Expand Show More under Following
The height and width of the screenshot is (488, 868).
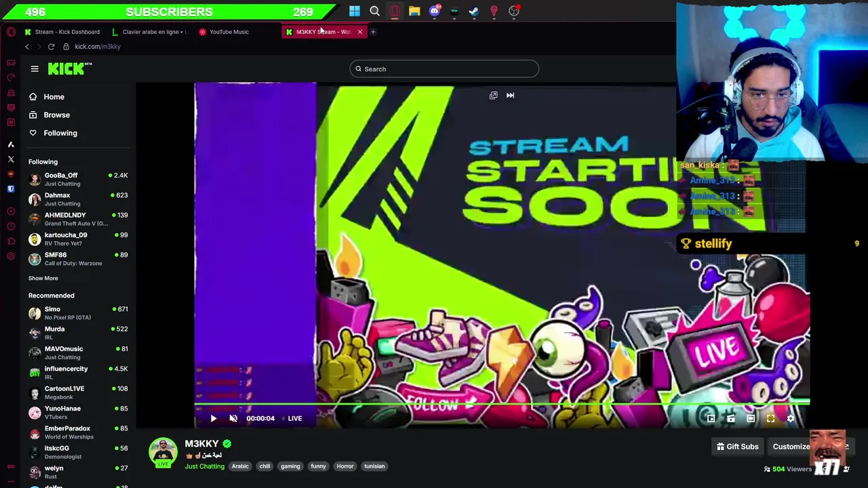pos(43,278)
